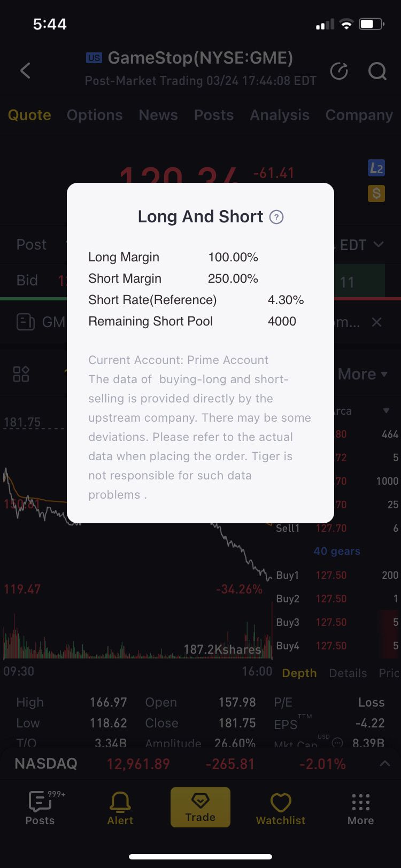401x868 pixels.
Task: Open the Company tab
Action: coord(359,115)
